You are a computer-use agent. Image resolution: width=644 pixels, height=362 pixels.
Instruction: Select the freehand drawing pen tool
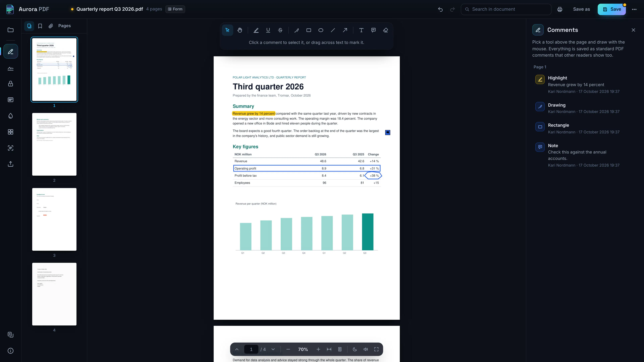(297, 30)
